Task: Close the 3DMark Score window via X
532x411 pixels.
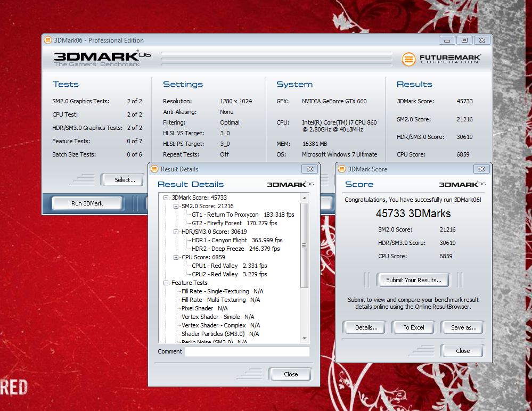Action: tap(481, 169)
